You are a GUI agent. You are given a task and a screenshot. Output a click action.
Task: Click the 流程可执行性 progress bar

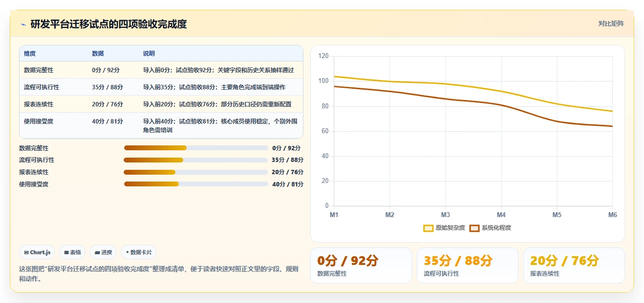point(195,160)
